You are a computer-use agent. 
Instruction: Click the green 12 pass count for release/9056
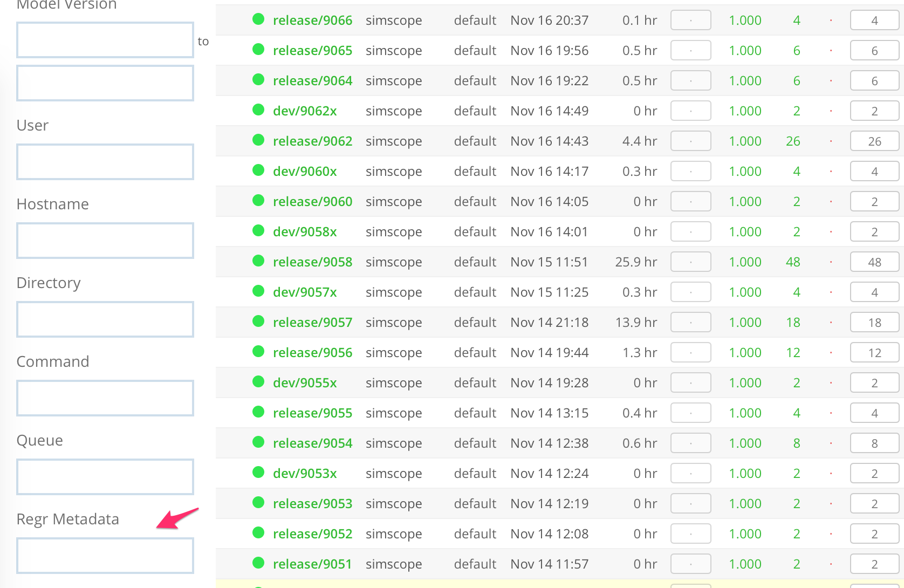click(x=793, y=353)
